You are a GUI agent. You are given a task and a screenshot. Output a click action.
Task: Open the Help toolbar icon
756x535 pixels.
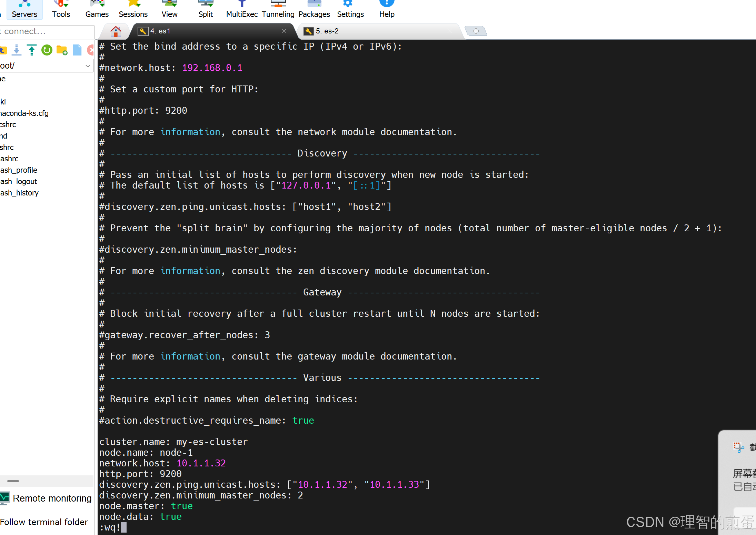coord(387,9)
